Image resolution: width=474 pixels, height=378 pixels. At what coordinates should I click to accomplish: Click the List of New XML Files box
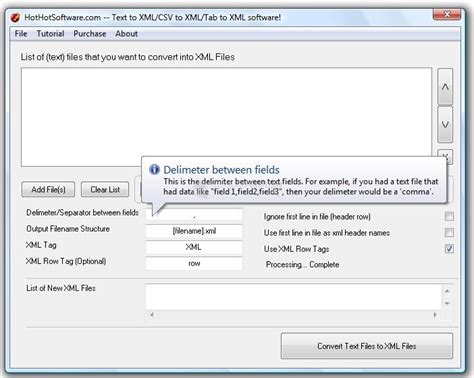(x=294, y=297)
